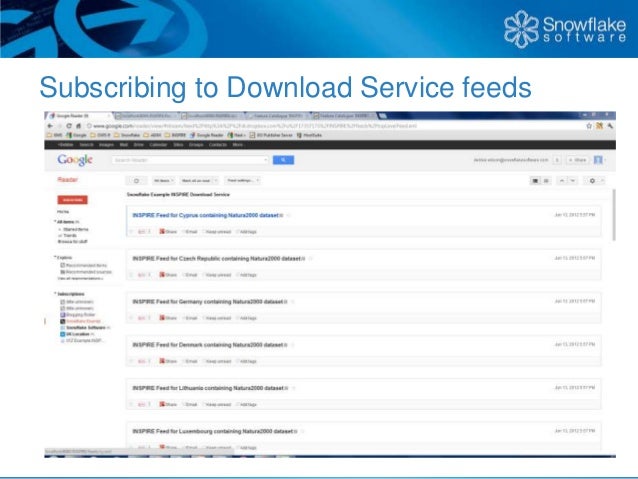
Task: Open INSPIRE bookmark folder
Action: point(176,135)
